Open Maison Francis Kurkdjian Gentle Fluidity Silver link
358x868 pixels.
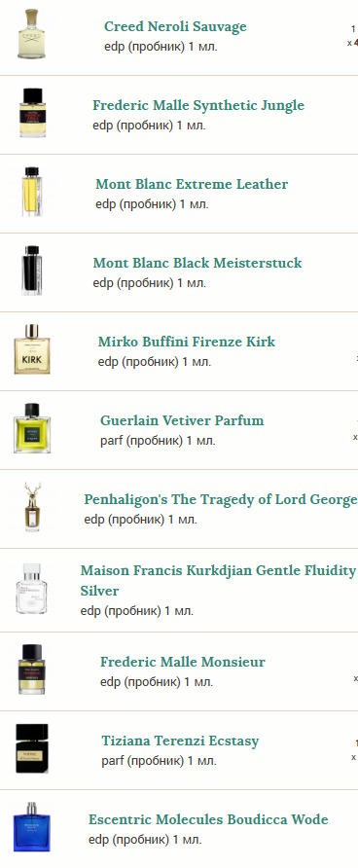[x=218, y=580]
